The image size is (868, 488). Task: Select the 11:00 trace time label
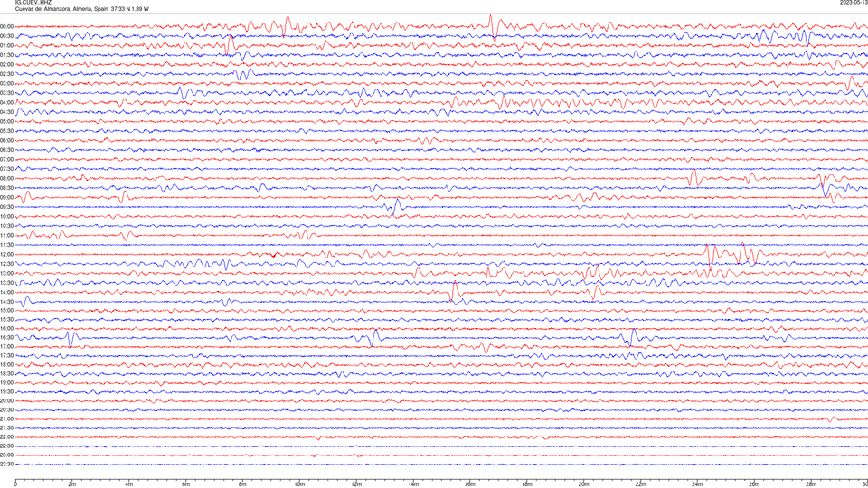[x=6, y=235]
